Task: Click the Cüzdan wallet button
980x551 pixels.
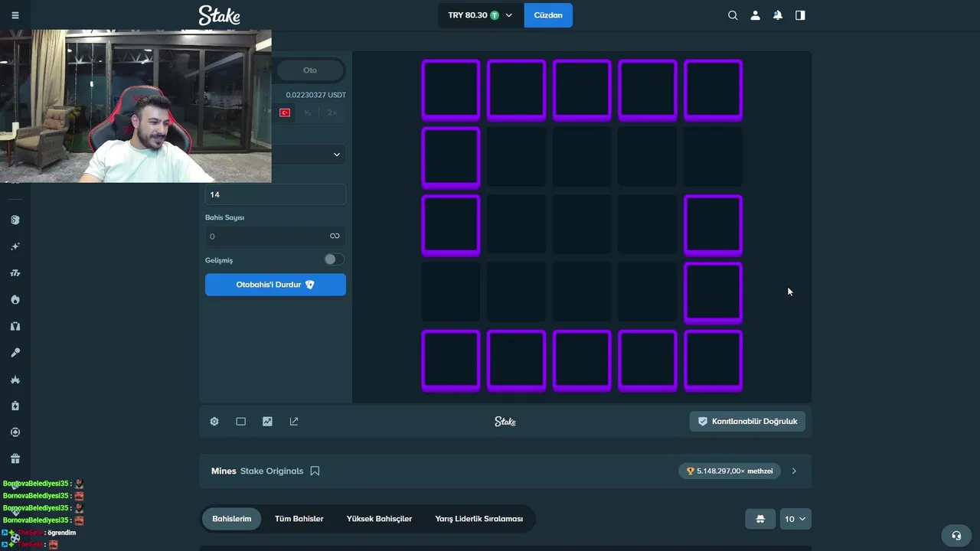Action: (x=548, y=15)
